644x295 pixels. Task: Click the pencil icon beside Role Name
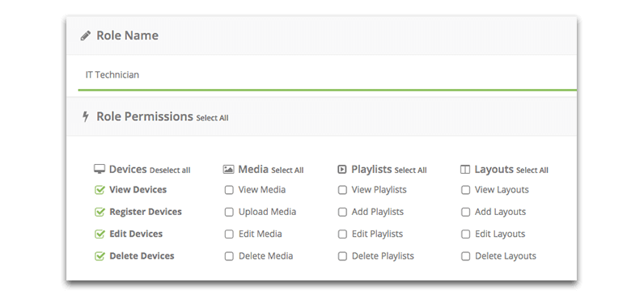[86, 36]
